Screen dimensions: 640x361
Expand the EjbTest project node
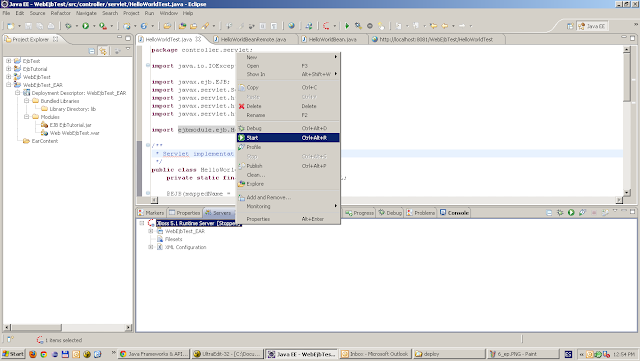(x=9, y=61)
